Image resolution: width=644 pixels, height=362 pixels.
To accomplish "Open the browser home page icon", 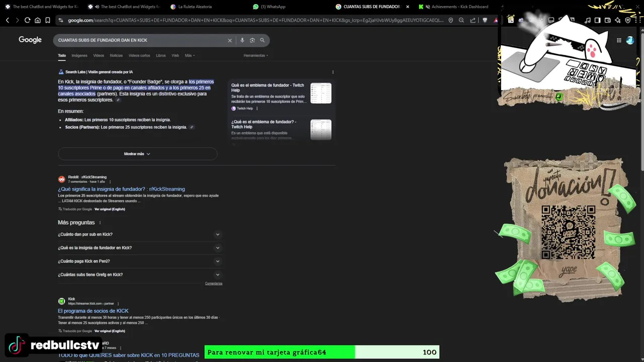I will coord(37,20).
